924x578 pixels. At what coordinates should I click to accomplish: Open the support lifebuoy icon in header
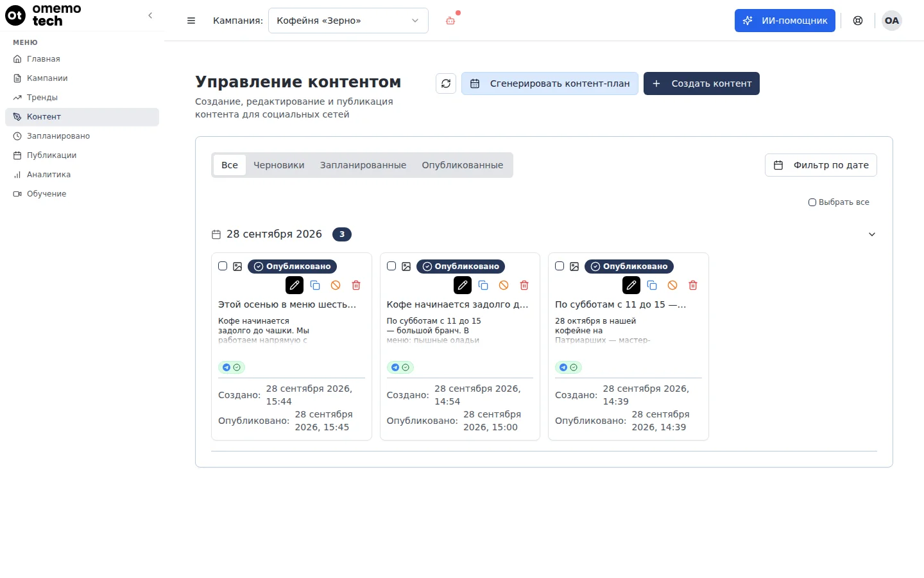(x=858, y=21)
